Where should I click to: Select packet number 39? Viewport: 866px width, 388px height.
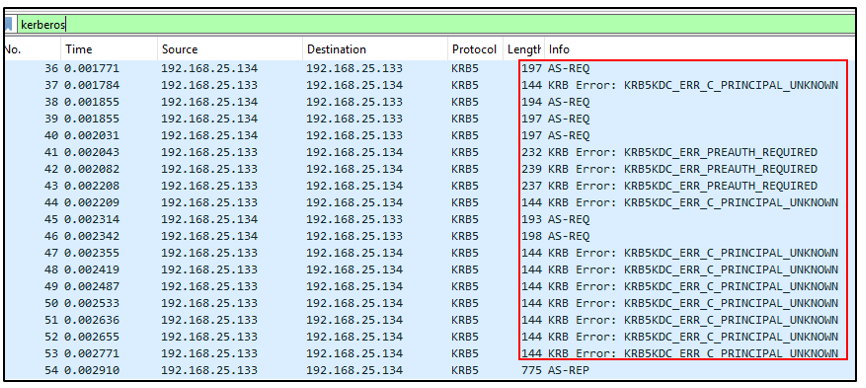coord(430,119)
